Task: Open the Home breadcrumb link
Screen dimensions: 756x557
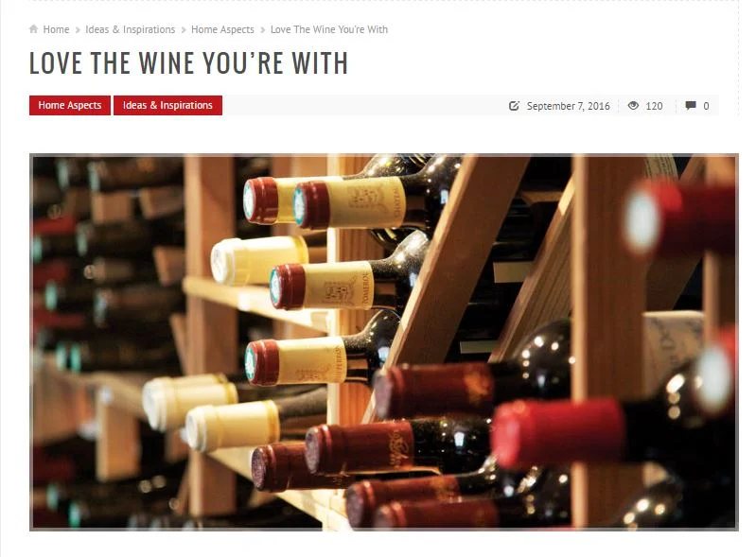Action: point(56,29)
